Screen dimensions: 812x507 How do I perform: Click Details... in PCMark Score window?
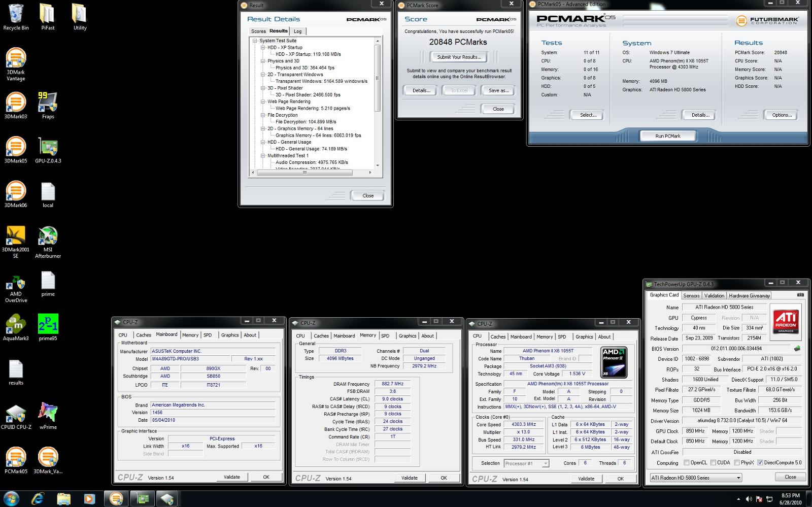pyautogui.click(x=421, y=90)
